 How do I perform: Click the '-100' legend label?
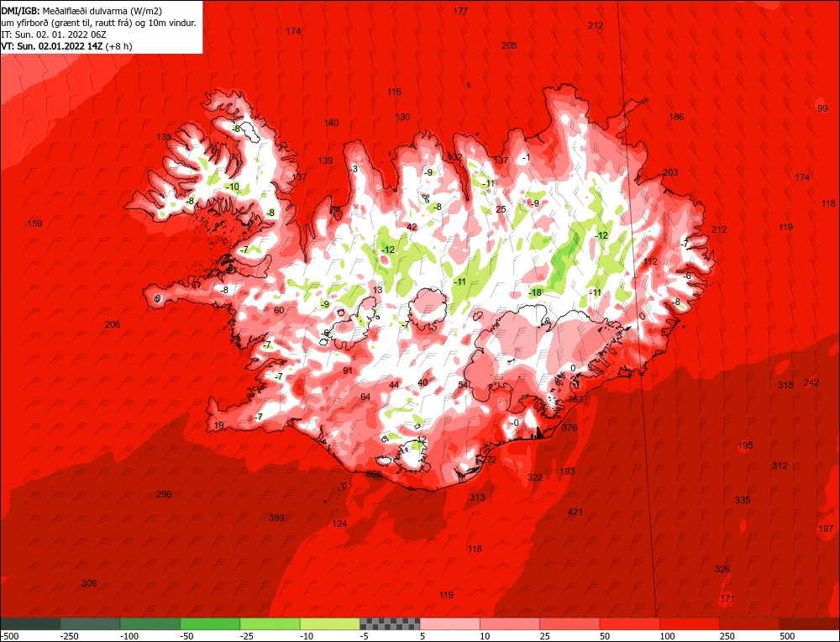tap(129, 636)
